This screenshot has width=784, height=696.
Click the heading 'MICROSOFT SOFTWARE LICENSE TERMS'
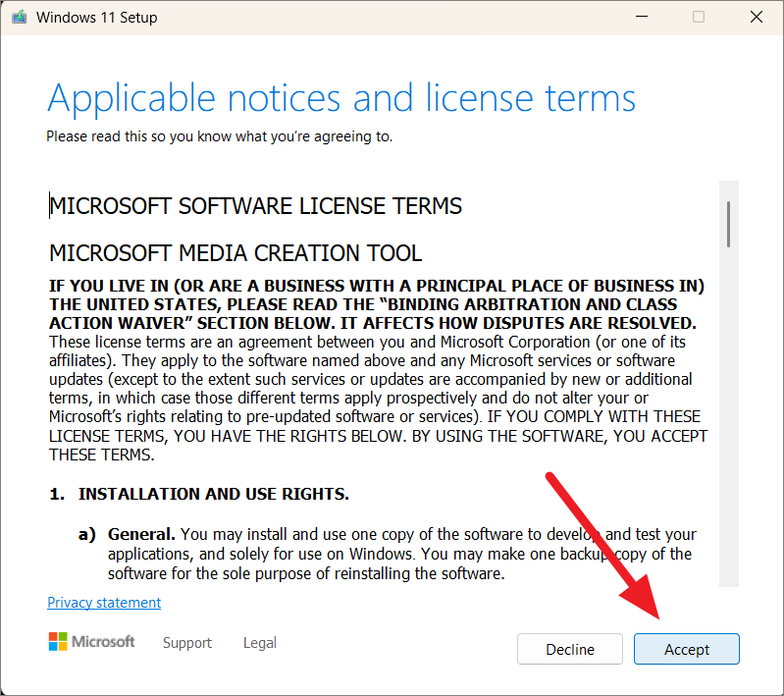click(255, 206)
